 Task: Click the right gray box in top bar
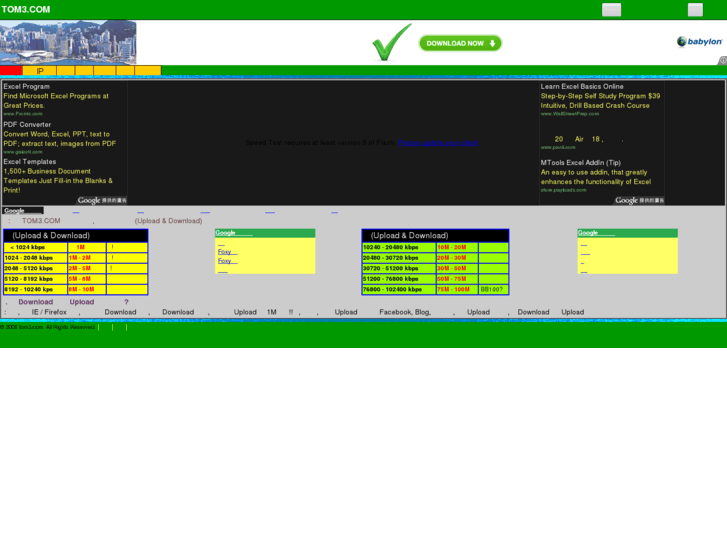tap(695, 10)
